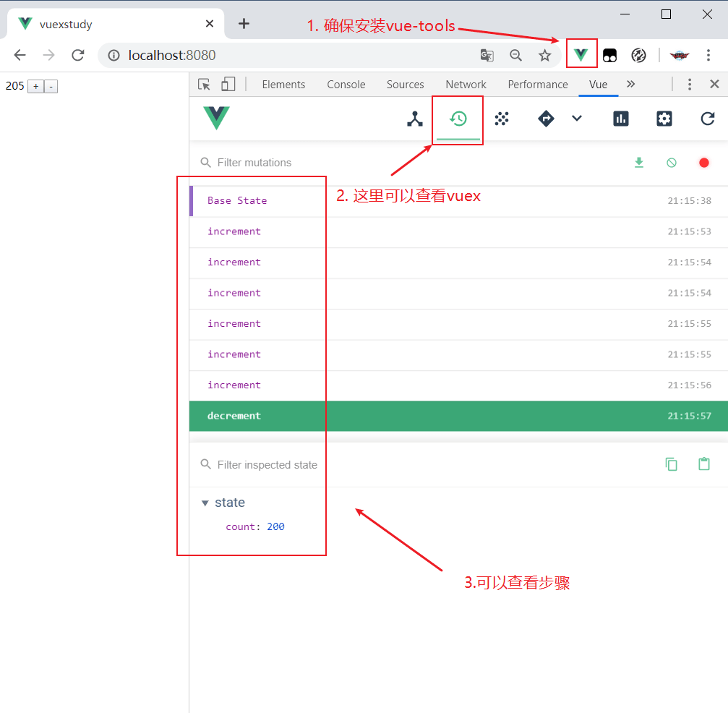Click the Vue extension icon in browser toolbar

[x=581, y=54]
